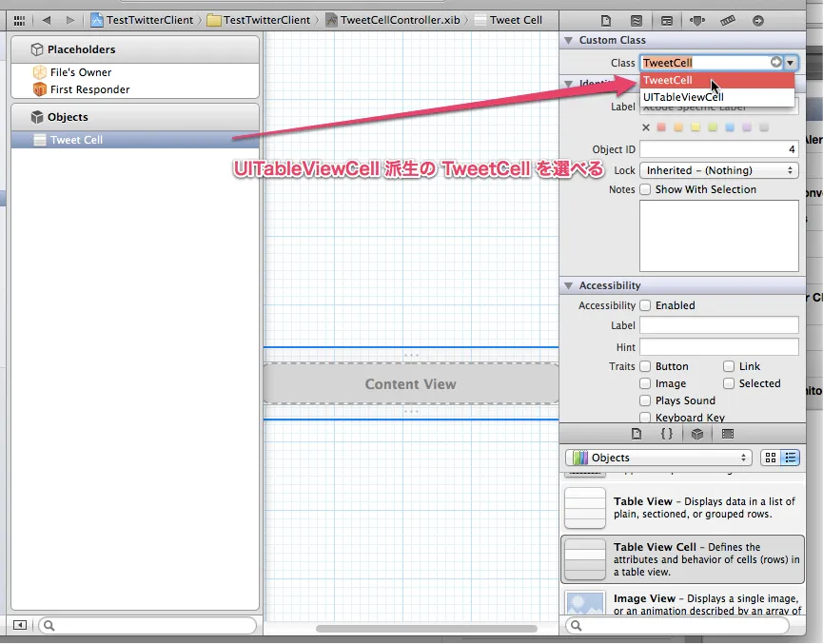Select Tweet Cell in the jump bar
823x644 pixels.
(515, 19)
